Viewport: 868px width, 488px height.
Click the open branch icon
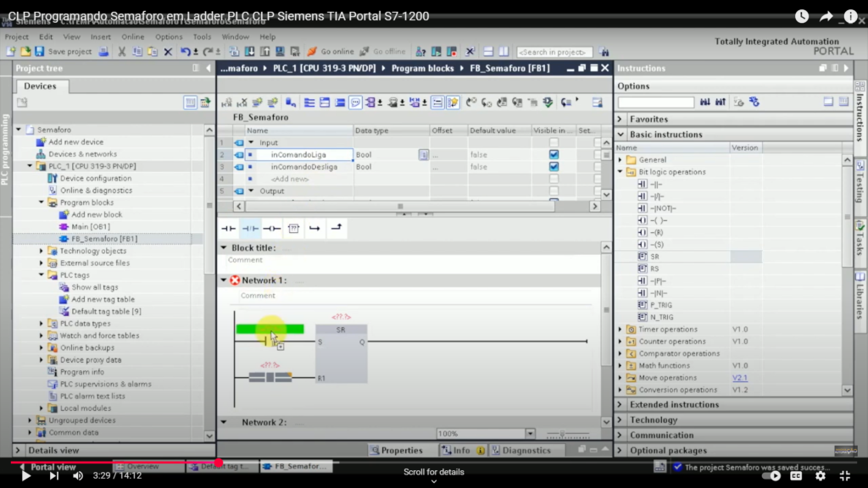(x=314, y=228)
